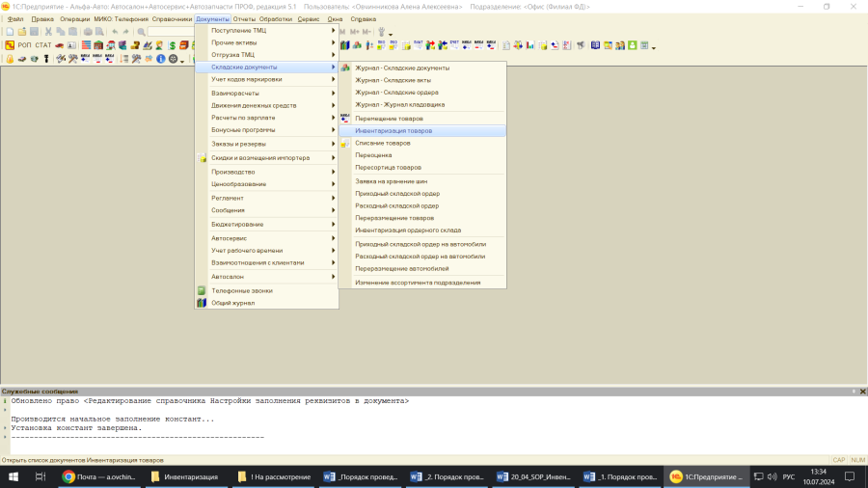Expand the Автосервис submenu arrow
The image size is (868, 488).
click(334, 238)
